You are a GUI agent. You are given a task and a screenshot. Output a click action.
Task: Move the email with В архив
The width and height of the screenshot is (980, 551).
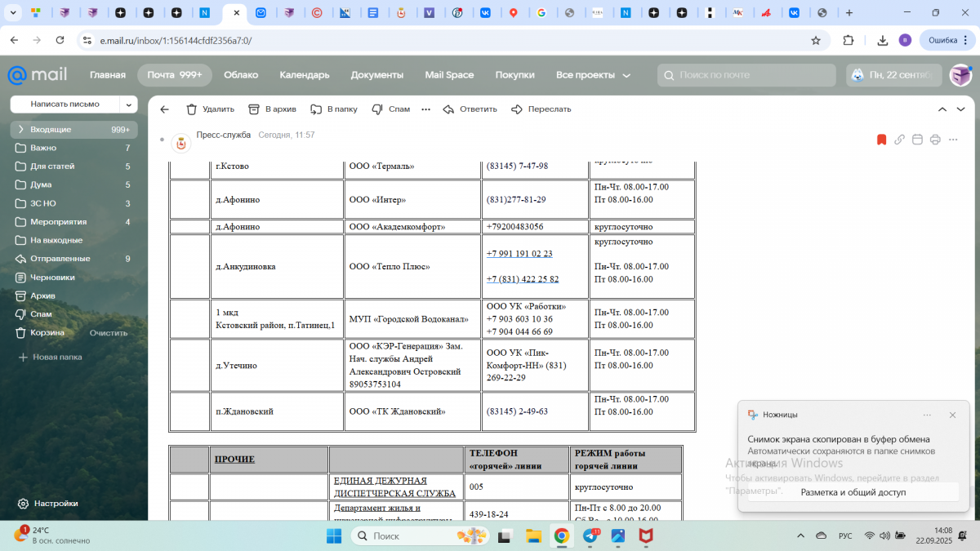(273, 109)
